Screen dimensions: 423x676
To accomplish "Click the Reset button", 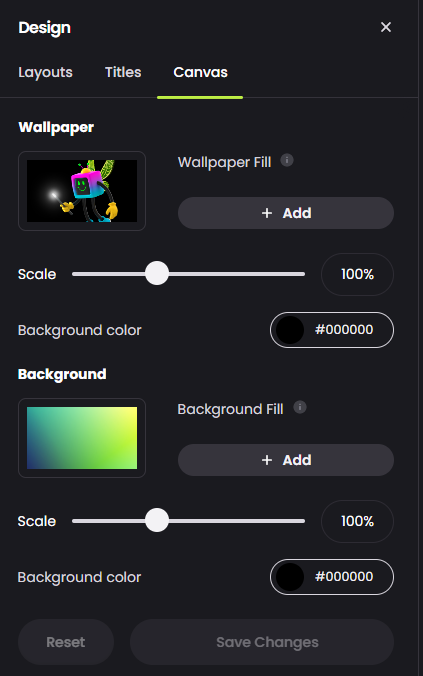I will [66, 642].
